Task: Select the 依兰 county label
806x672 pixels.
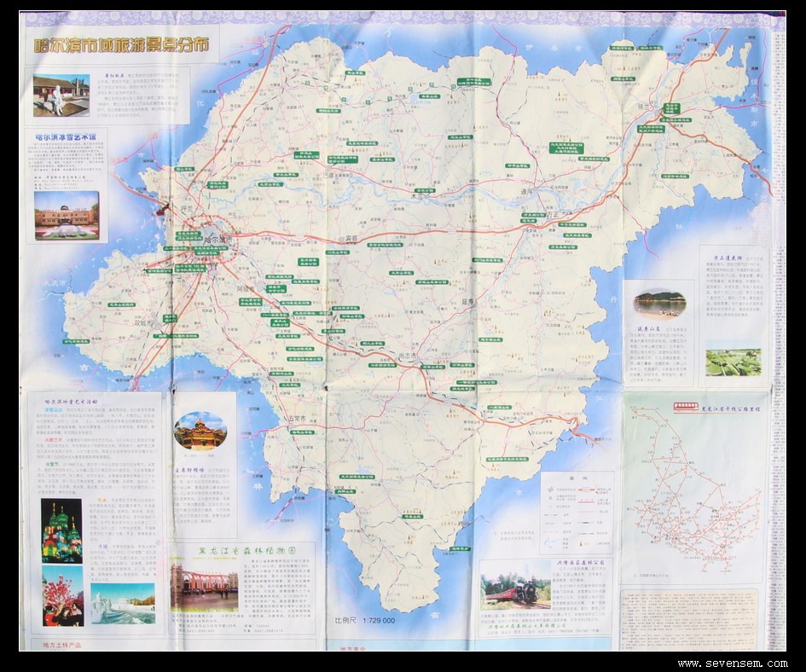Action: pos(644,107)
